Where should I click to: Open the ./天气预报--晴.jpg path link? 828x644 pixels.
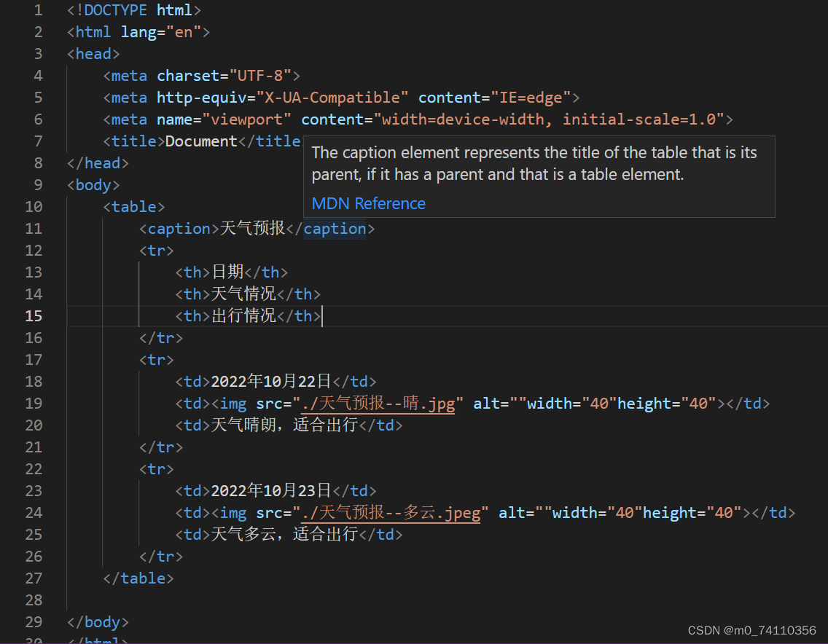(378, 404)
